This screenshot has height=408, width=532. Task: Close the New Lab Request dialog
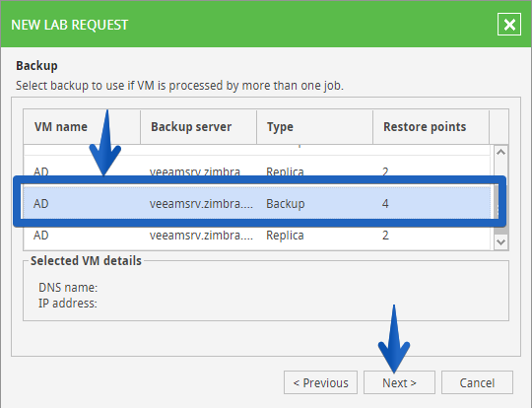pyautogui.click(x=509, y=25)
